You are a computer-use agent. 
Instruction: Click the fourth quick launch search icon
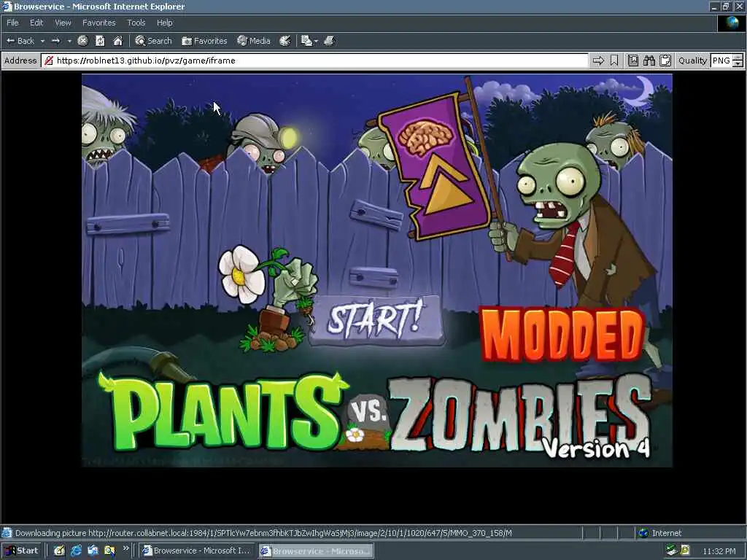(109, 551)
